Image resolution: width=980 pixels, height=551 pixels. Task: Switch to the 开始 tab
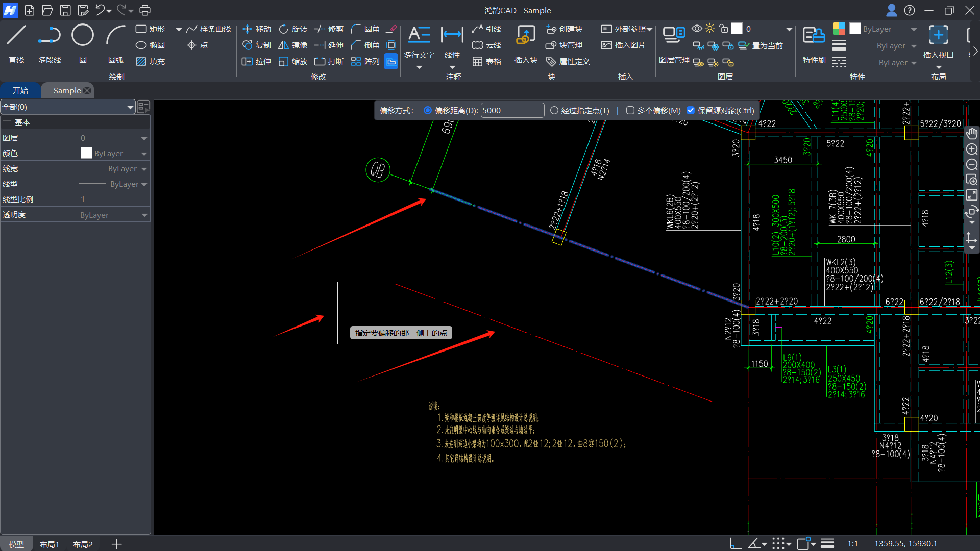click(x=20, y=91)
